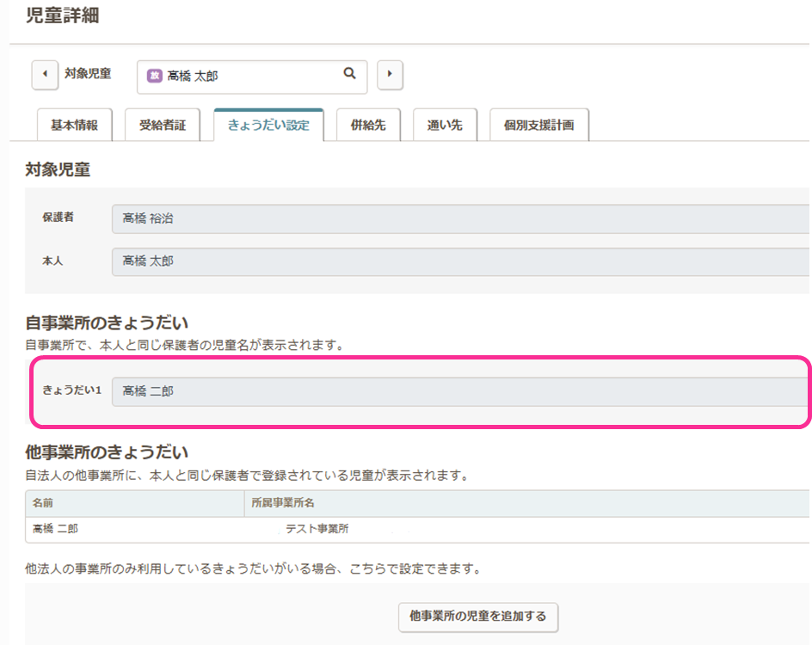Go to the 併給先 tab
The width and height of the screenshot is (812, 645).
coord(368,126)
